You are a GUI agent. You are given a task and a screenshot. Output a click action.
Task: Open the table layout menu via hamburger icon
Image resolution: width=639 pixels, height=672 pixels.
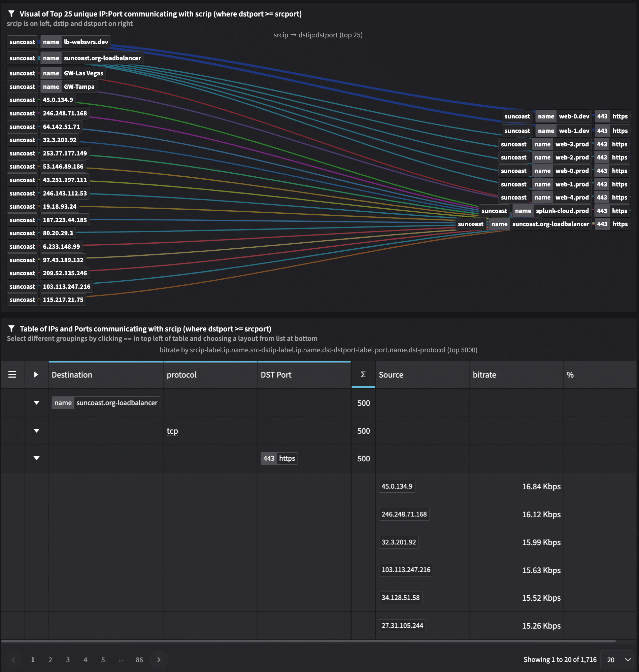point(12,375)
